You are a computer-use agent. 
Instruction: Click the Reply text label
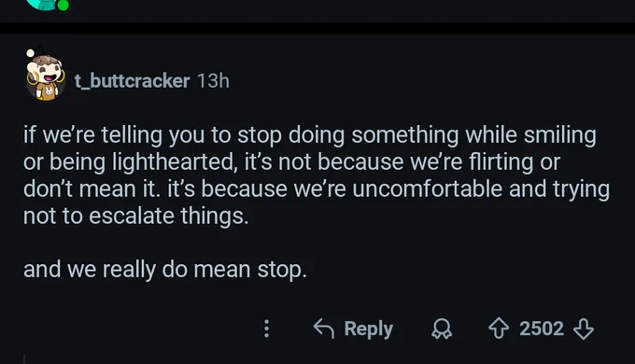(x=369, y=329)
